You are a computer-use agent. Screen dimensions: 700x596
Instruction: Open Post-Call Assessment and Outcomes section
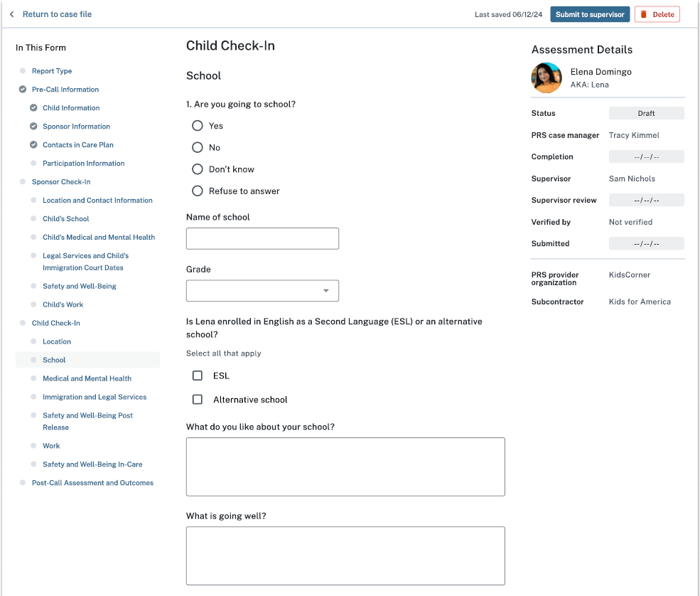point(92,483)
